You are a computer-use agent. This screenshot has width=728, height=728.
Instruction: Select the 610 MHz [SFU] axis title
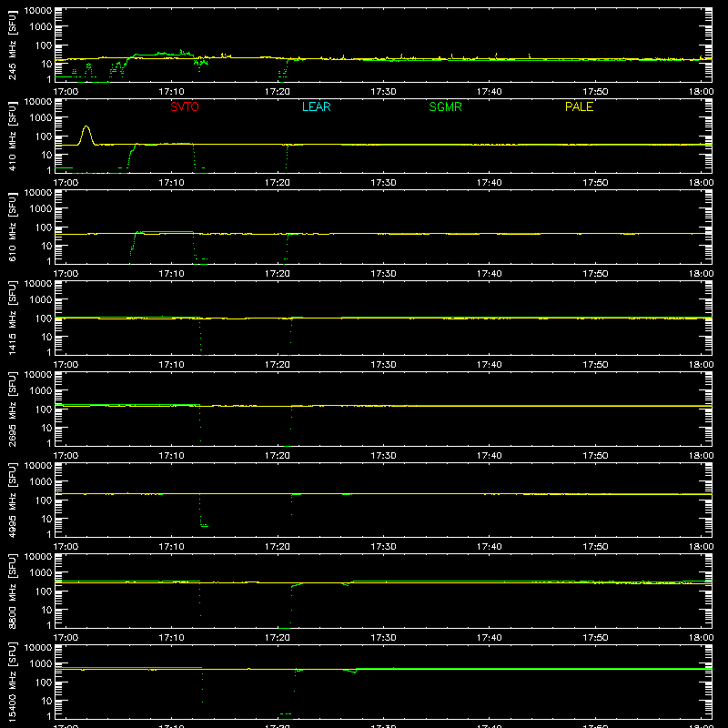[12, 227]
